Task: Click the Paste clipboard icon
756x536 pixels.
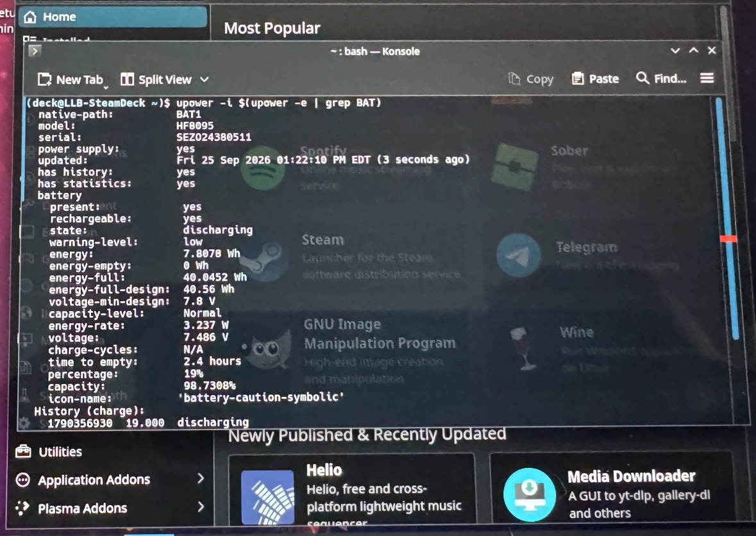Action: [577, 78]
